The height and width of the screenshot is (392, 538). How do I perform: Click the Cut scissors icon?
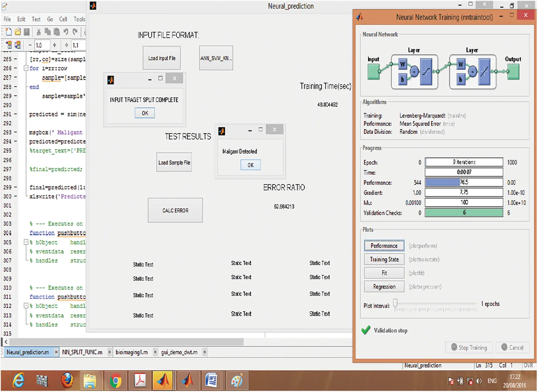click(x=39, y=32)
